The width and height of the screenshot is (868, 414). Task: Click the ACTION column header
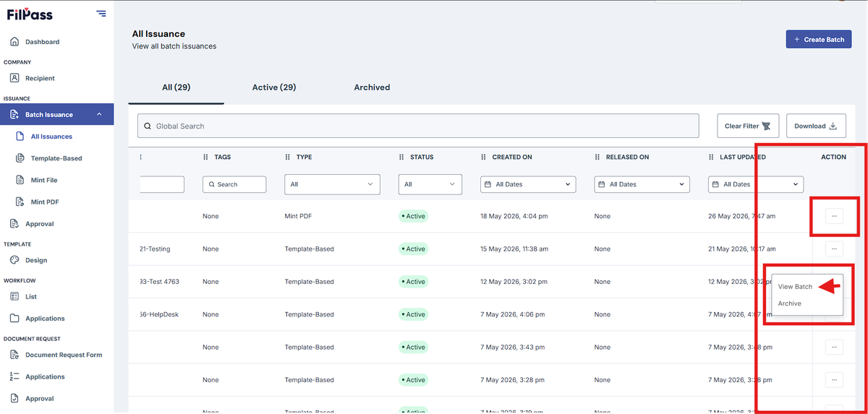(833, 157)
